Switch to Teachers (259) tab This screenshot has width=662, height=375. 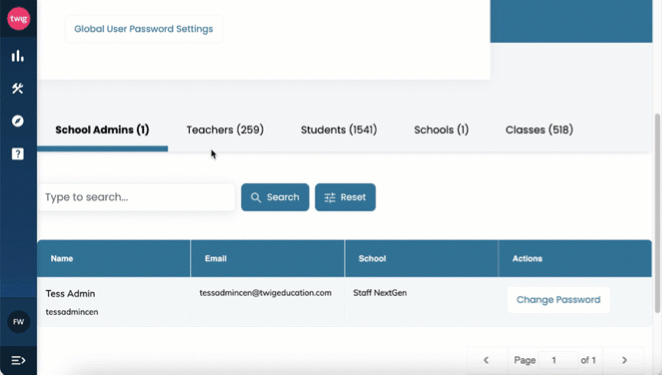(225, 130)
